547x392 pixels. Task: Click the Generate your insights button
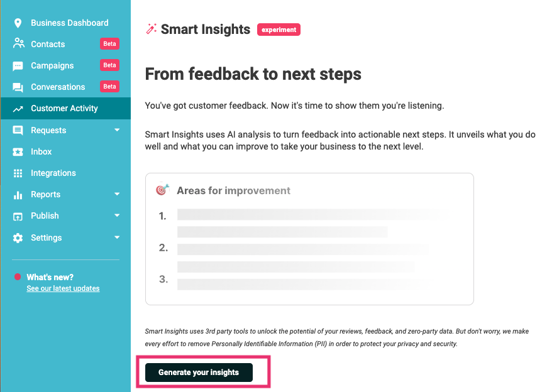point(198,372)
